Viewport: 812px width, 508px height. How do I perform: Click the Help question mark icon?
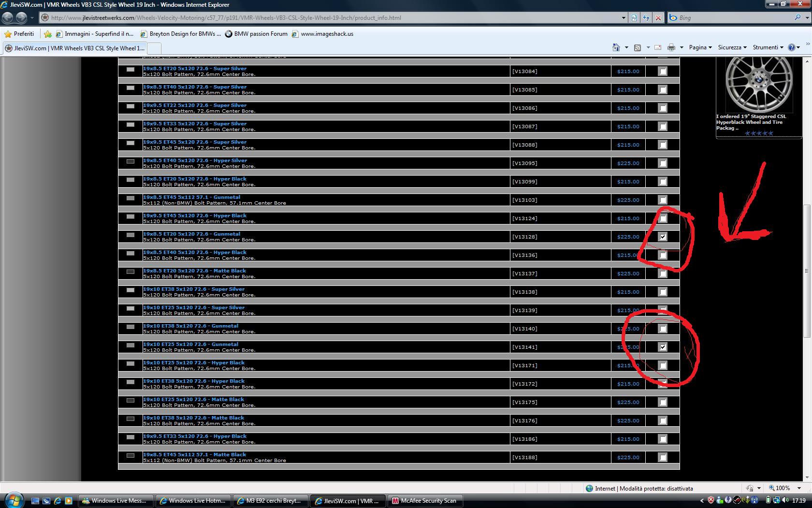click(791, 47)
